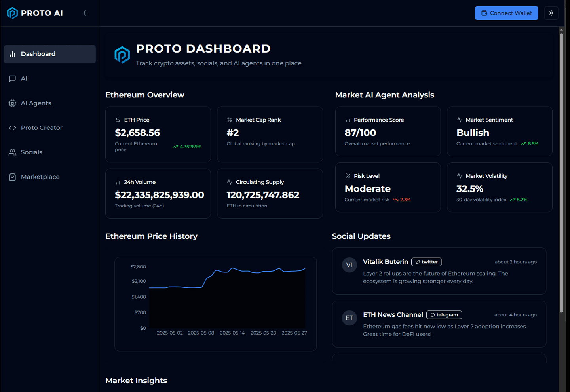Click the ETH News Channel author name

point(393,315)
